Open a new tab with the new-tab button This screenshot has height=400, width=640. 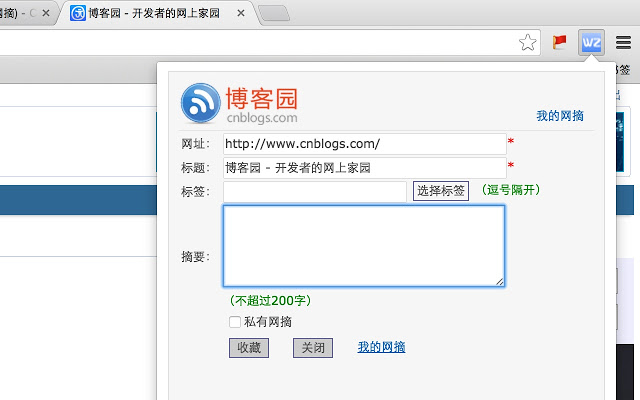pyautogui.click(x=274, y=13)
